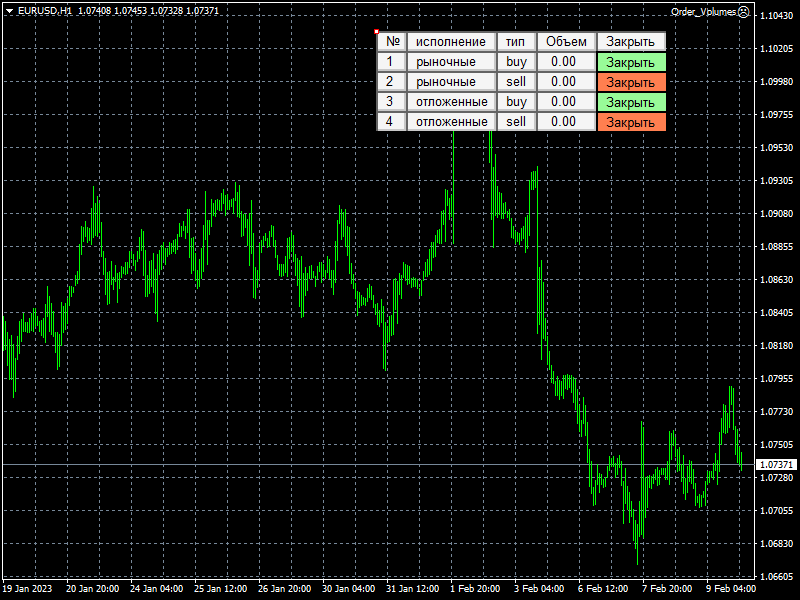The height and width of the screenshot is (600, 800).
Task: Click the header Закрыть button
Action: tap(631, 42)
